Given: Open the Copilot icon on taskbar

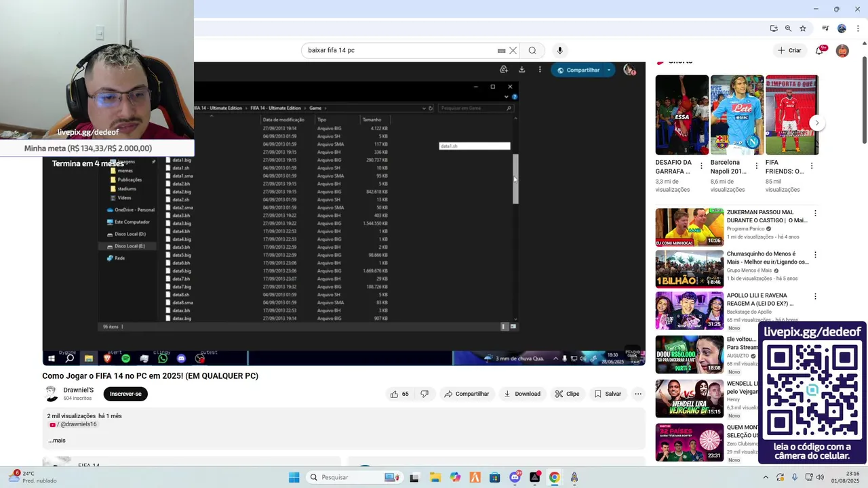Looking at the screenshot, I should [455, 477].
